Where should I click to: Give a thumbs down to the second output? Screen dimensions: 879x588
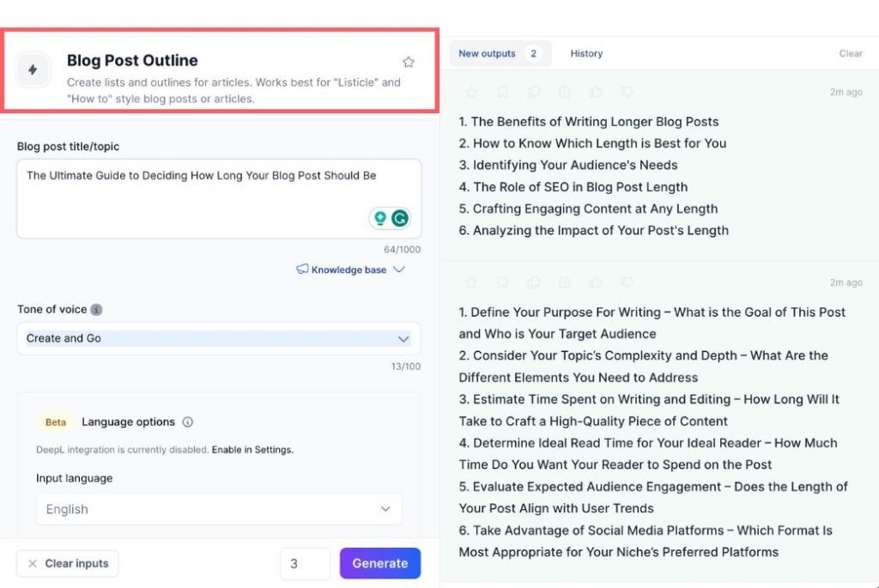pyautogui.click(x=627, y=282)
